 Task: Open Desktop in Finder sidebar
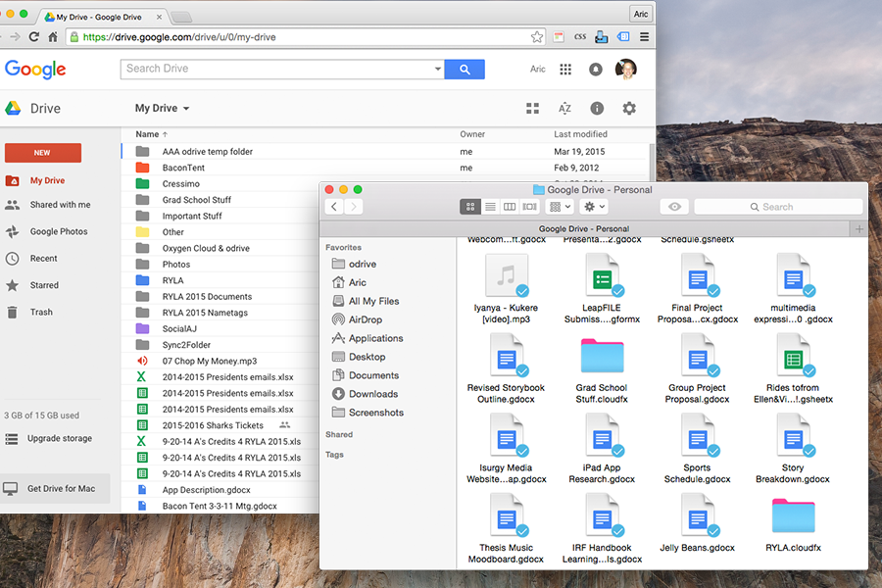367,357
